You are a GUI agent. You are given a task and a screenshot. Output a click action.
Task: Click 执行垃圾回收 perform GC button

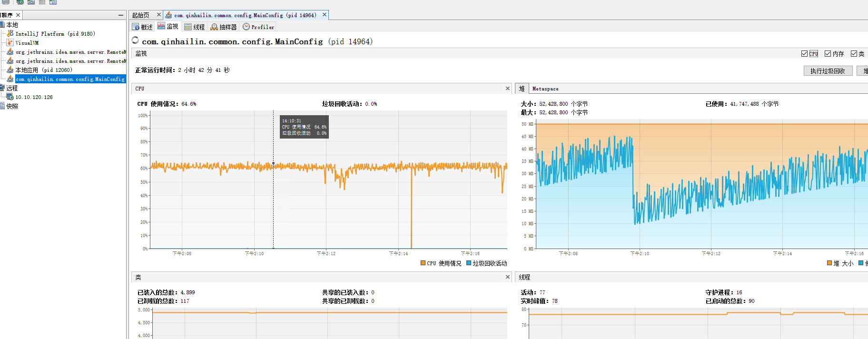pyautogui.click(x=828, y=71)
